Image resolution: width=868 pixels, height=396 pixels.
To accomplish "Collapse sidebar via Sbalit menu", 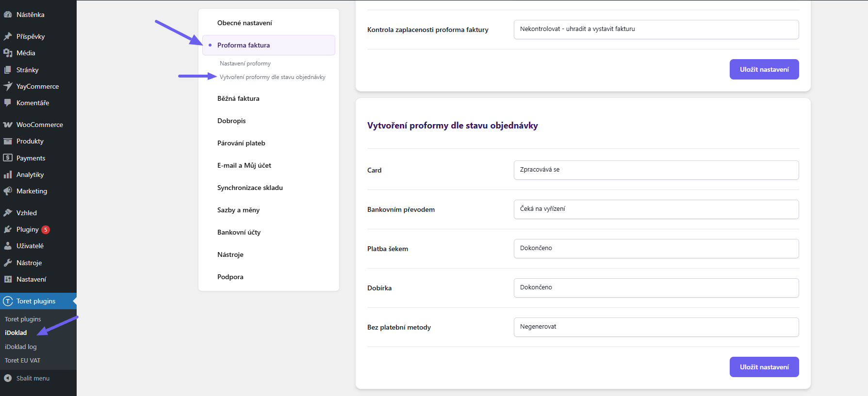I will (x=33, y=378).
